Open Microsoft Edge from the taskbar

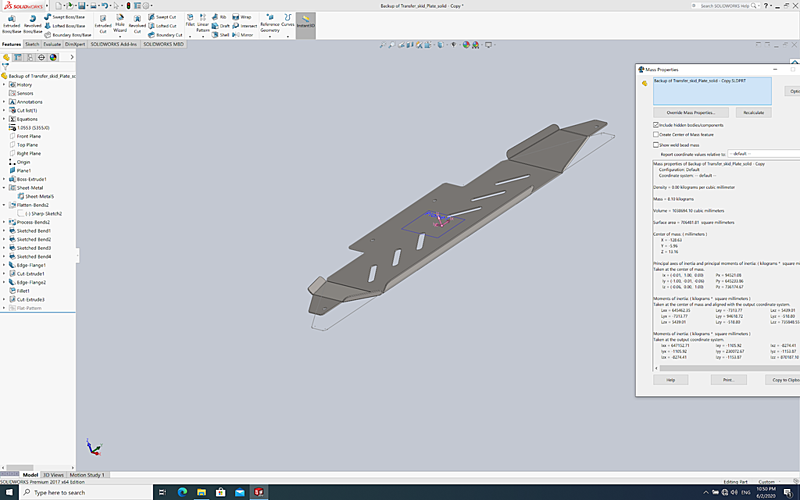182,492
